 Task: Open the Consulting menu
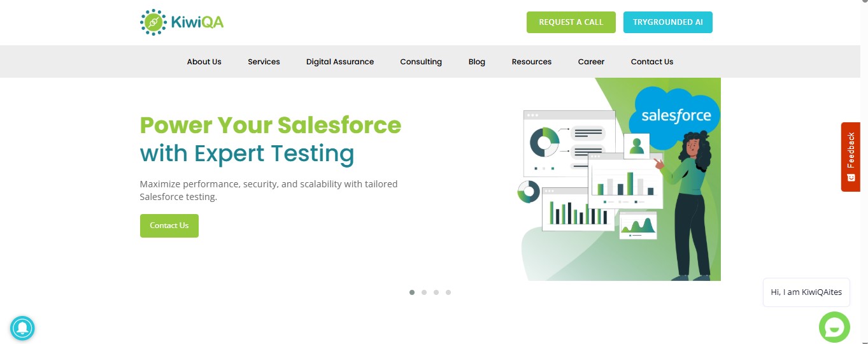421,62
